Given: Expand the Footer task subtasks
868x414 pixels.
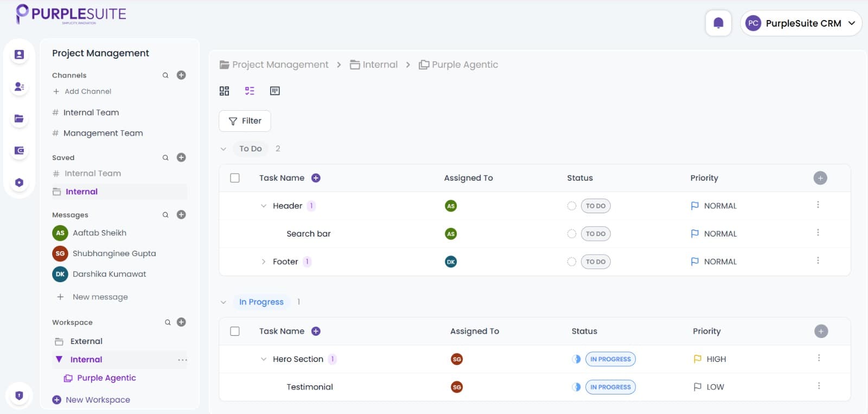Looking at the screenshot, I should click(x=264, y=262).
